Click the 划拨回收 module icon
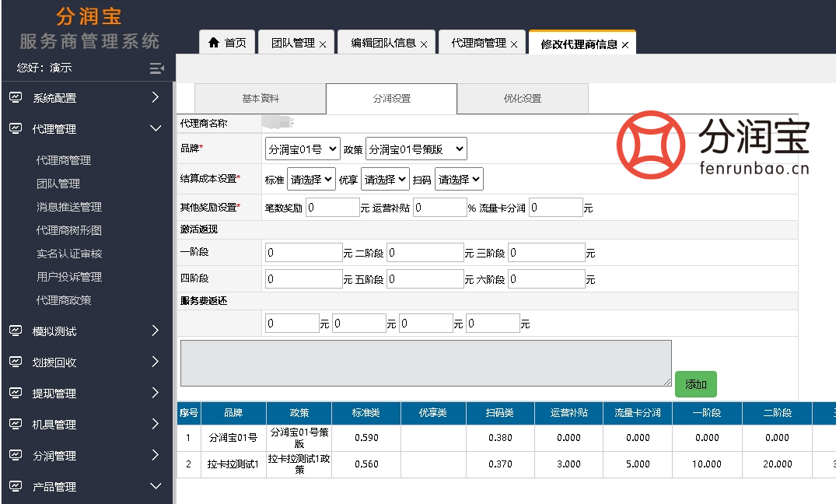836x504 pixels. pyautogui.click(x=16, y=362)
